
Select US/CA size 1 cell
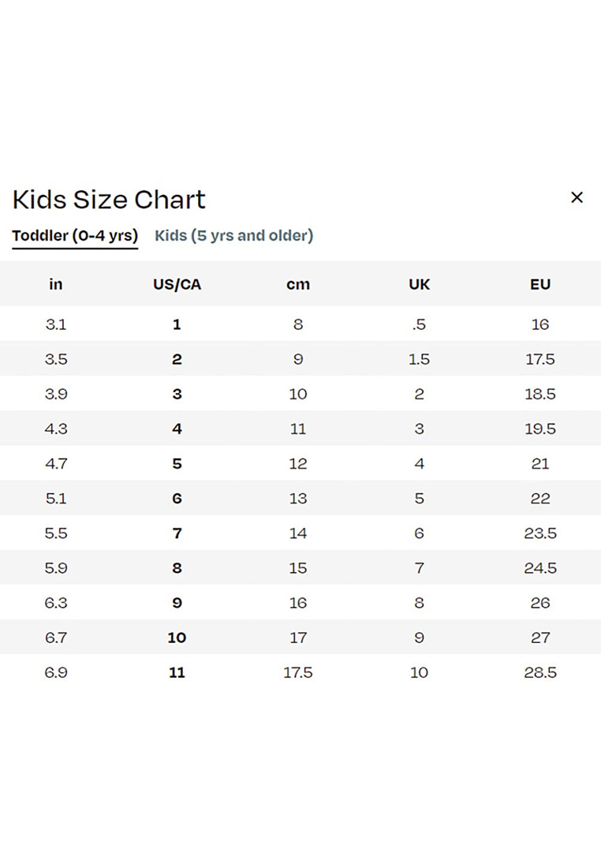177,324
